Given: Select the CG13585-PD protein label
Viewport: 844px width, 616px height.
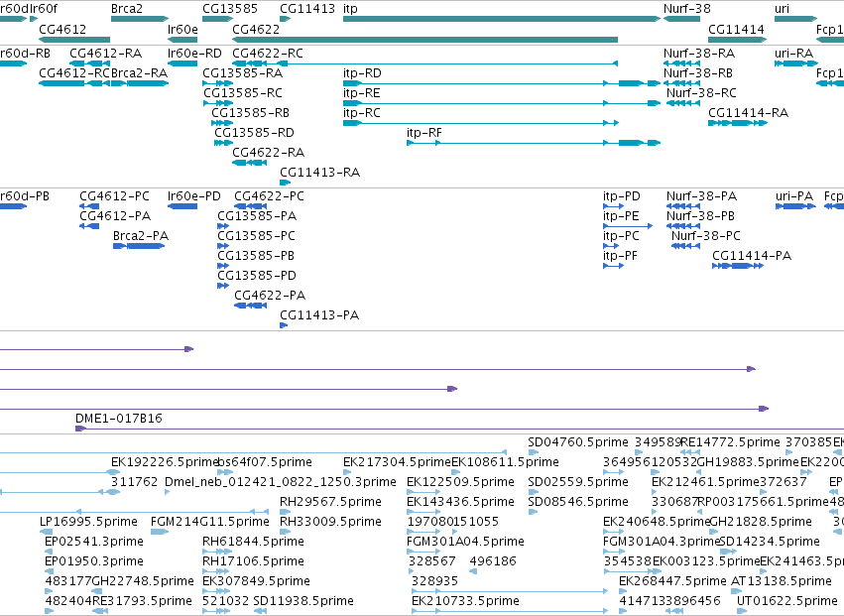Looking at the screenshot, I should 257,276.
